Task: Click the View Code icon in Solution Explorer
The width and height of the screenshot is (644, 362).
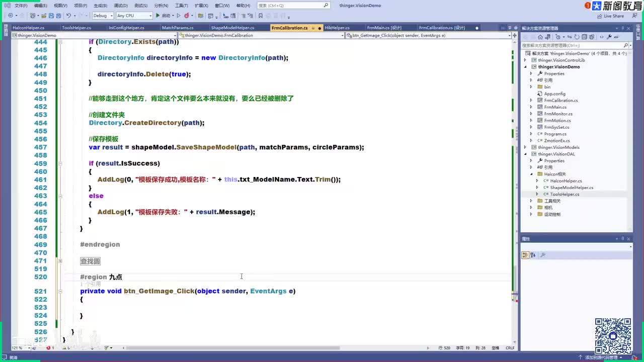Action: [x=601, y=37]
